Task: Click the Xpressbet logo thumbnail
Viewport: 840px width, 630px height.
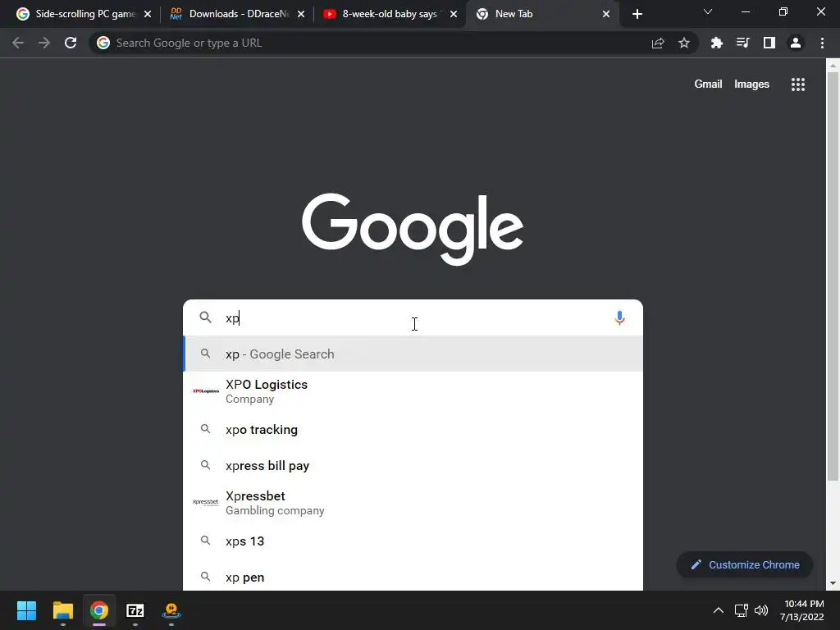Action: point(206,502)
